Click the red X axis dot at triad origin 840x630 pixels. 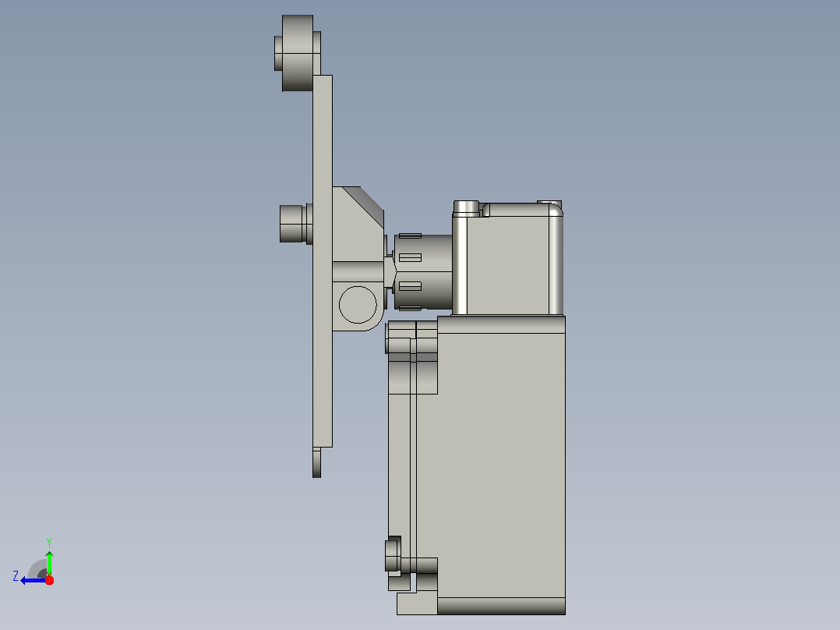pos(49,580)
